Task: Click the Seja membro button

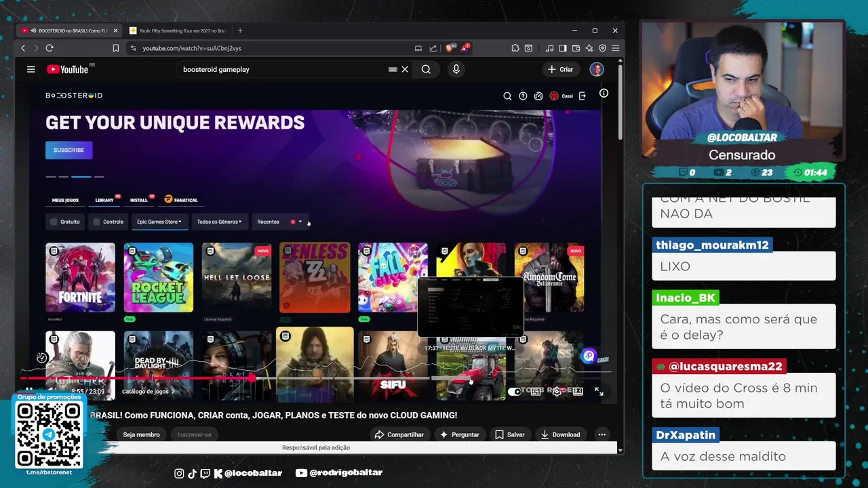Action: pyautogui.click(x=141, y=434)
